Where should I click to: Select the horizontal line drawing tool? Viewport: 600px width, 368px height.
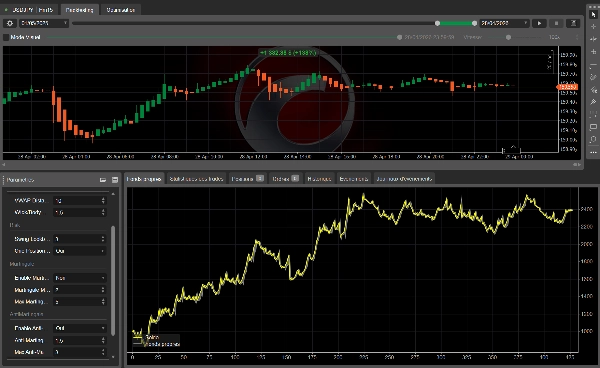pos(593,65)
